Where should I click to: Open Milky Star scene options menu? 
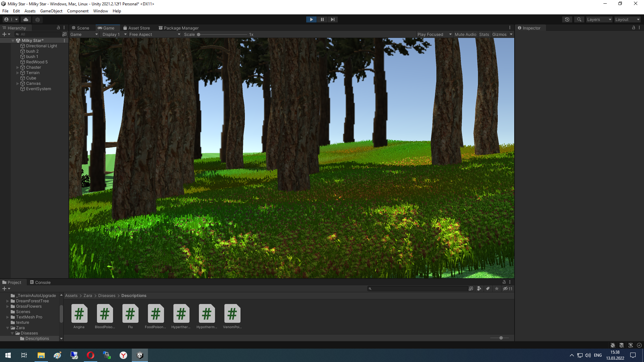click(64, 41)
